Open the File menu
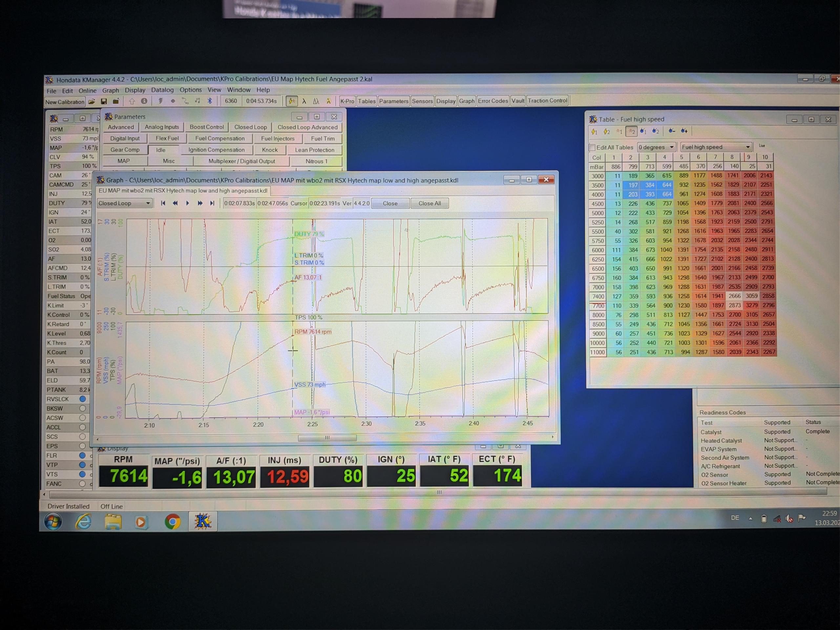840x630 pixels. pyautogui.click(x=51, y=91)
